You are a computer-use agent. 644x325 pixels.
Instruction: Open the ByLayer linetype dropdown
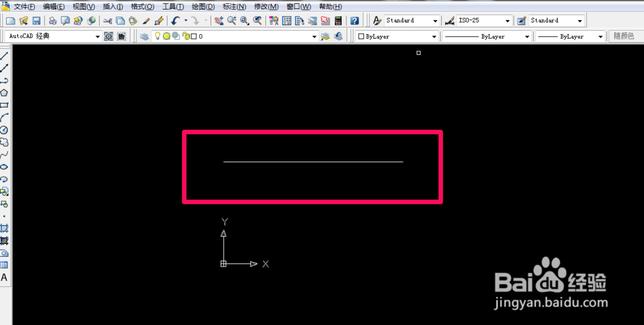pyautogui.click(x=527, y=37)
